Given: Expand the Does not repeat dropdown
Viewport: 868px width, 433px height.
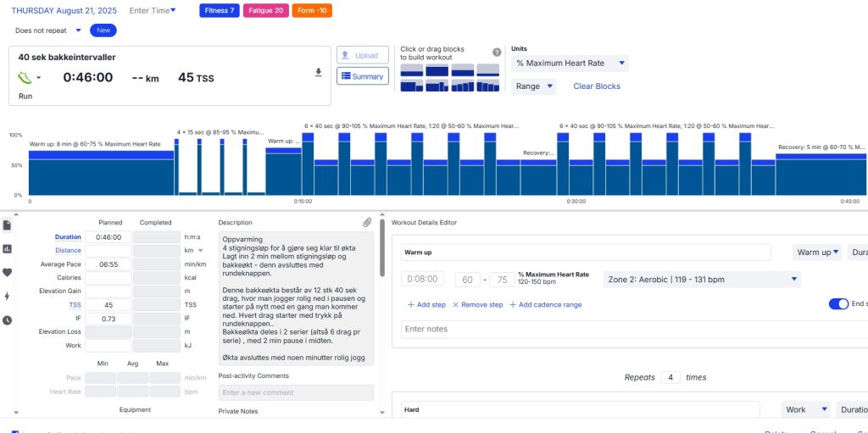Looking at the screenshot, I should (x=48, y=31).
